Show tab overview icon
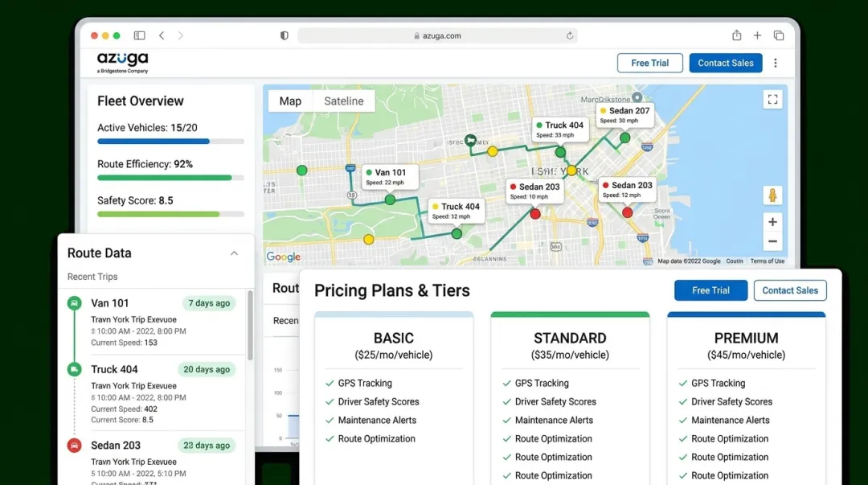This screenshot has height=485, width=868. tap(778, 35)
